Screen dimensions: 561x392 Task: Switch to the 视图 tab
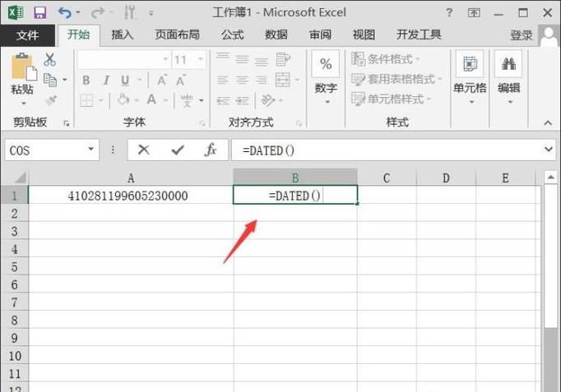click(x=364, y=35)
